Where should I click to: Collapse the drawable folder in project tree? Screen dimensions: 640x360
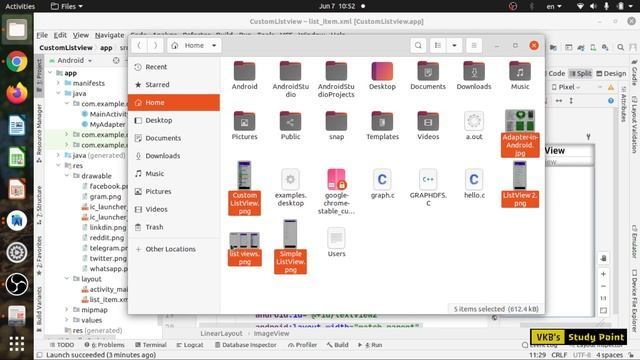[x=67, y=176]
